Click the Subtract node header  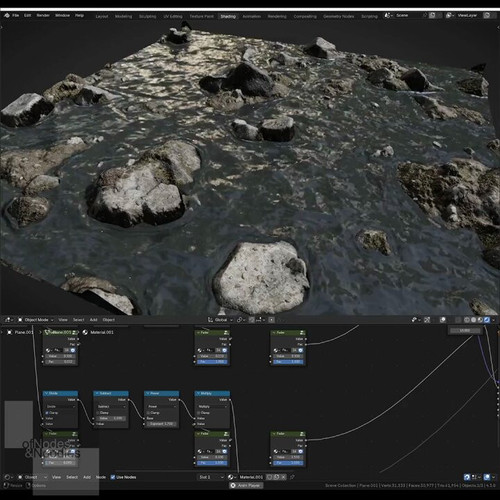[111, 393]
